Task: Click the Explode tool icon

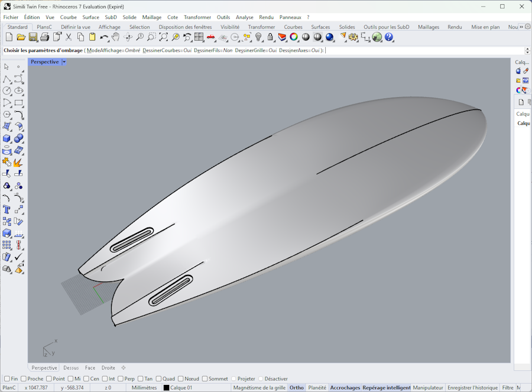Action: pos(18,162)
